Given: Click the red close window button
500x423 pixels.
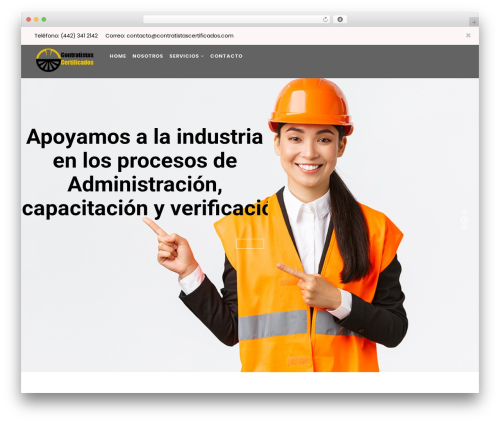Looking at the screenshot, I should tap(29, 20).
